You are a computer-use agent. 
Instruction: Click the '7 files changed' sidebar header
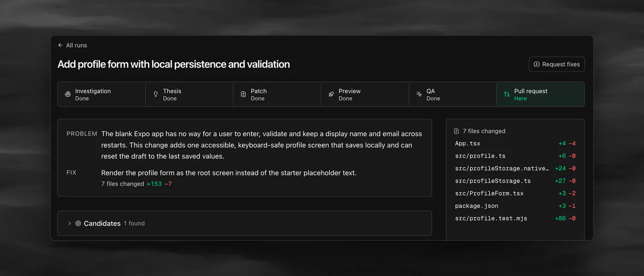[484, 131]
